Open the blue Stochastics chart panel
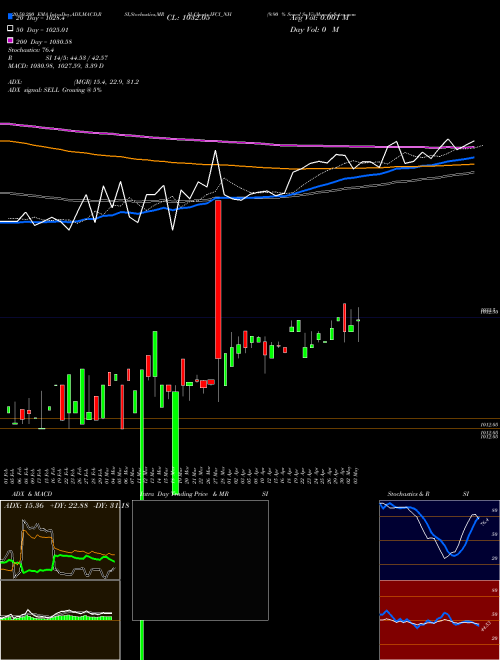This screenshot has height=660, width=500. (x=439, y=540)
